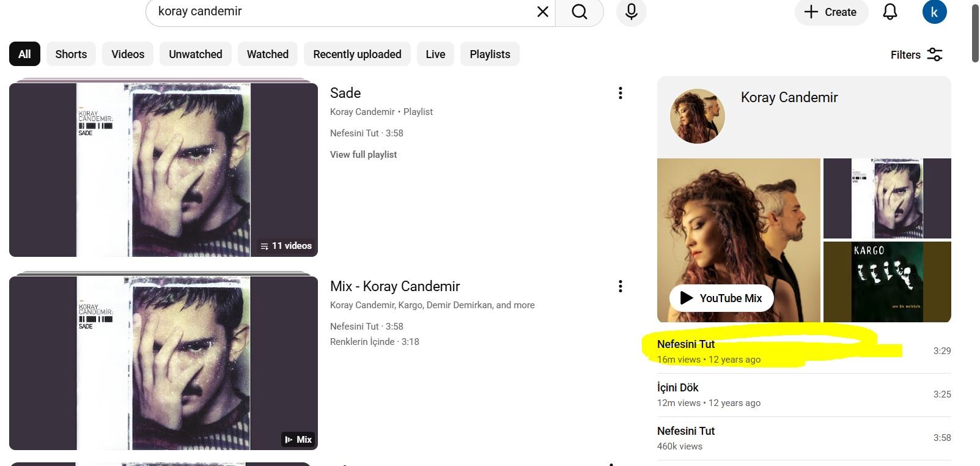
Task: Start voice search with the microphone icon
Action: tap(631, 12)
